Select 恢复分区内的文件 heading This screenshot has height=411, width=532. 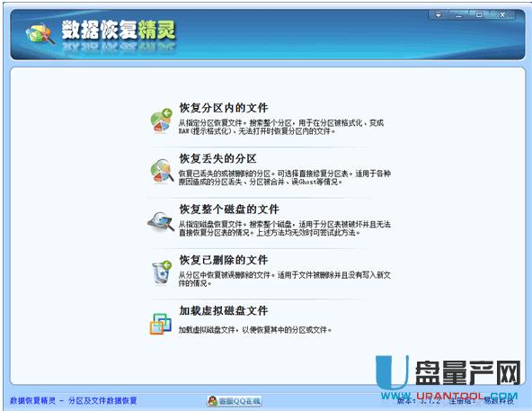224,108
